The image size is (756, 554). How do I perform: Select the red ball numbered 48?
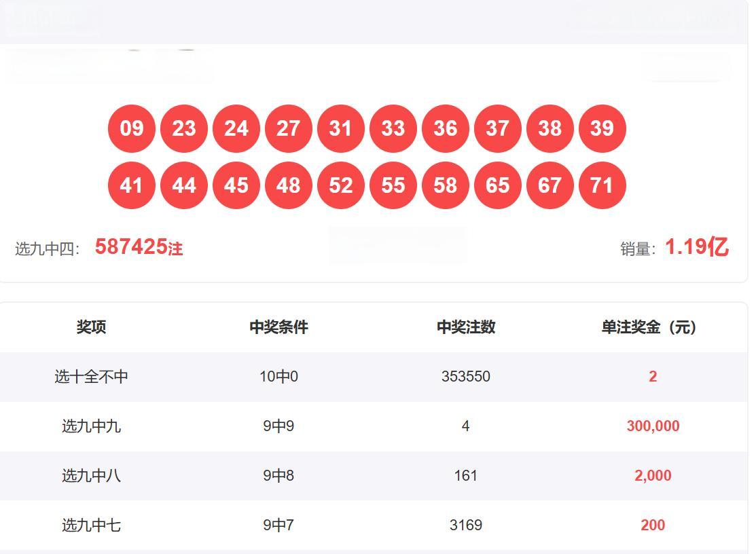tap(288, 185)
